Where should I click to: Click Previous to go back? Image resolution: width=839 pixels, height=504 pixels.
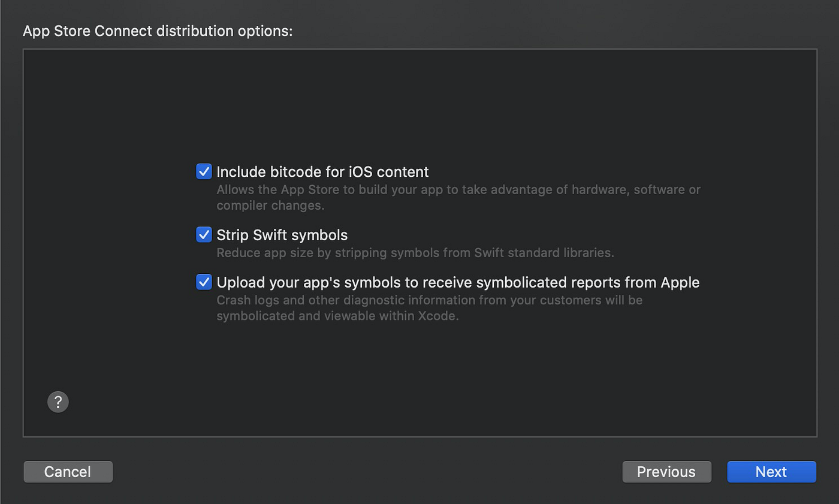tap(666, 472)
